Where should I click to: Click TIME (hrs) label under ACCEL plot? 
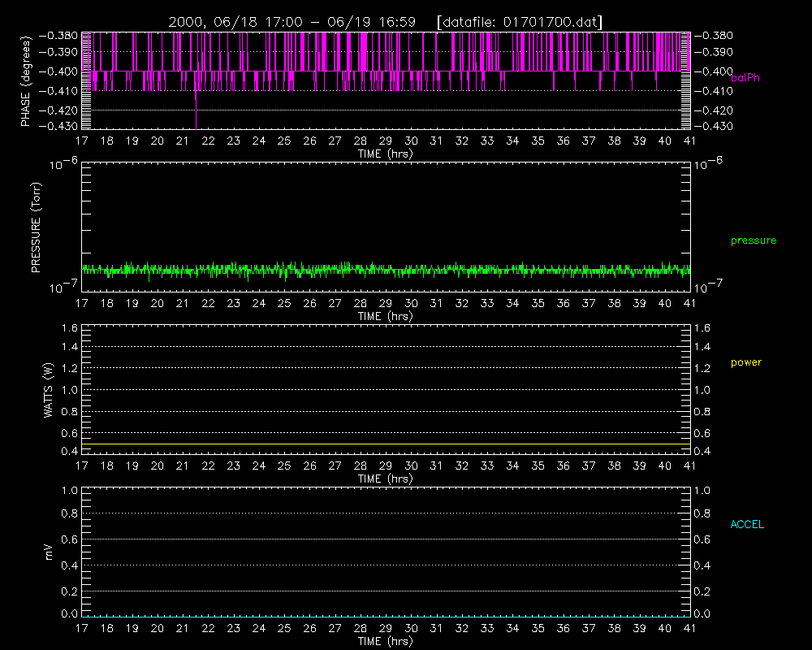[x=385, y=641]
